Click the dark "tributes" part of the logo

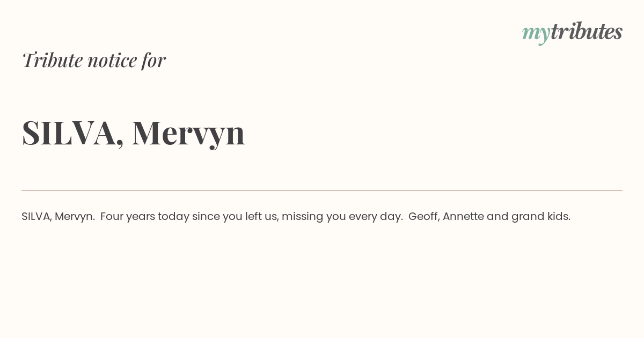tap(587, 31)
